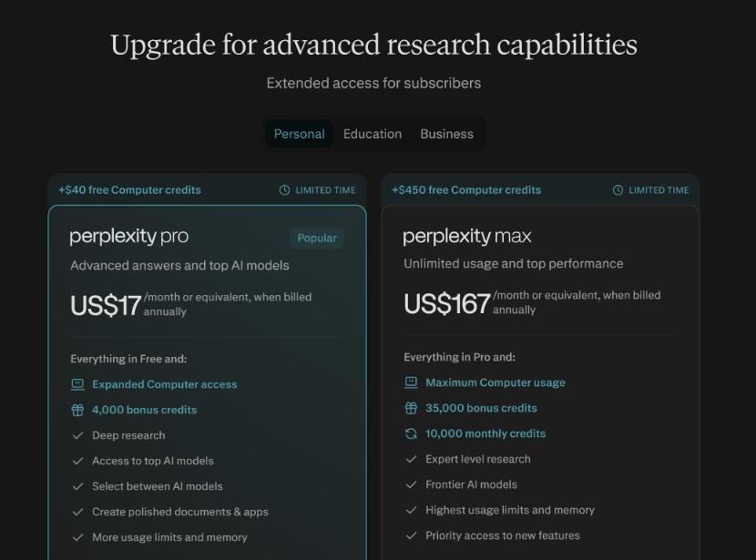Click the gift icon next to 4,000 bonus credits
Viewport: 756px width, 560px height.
(x=77, y=410)
